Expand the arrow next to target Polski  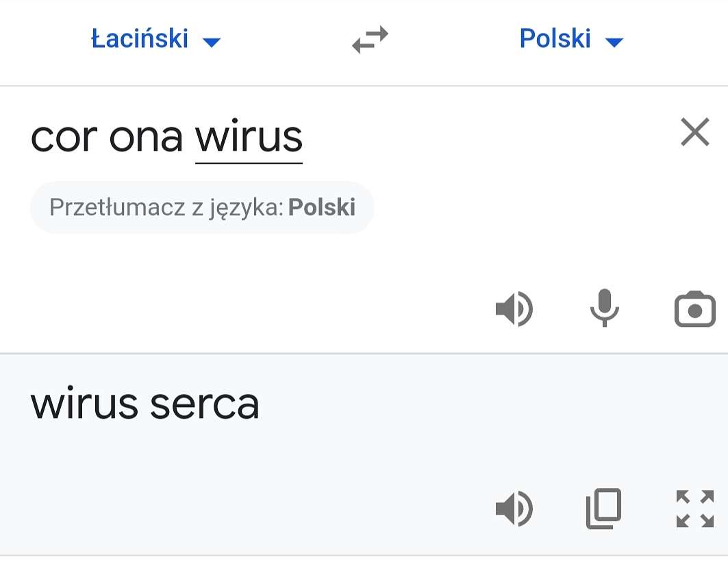(x=614, y=42)
